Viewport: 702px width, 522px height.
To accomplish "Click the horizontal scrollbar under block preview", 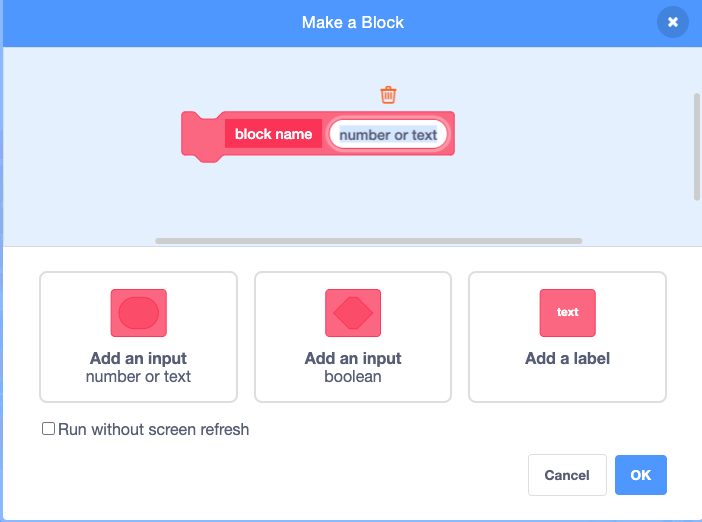I will point(368,241).
